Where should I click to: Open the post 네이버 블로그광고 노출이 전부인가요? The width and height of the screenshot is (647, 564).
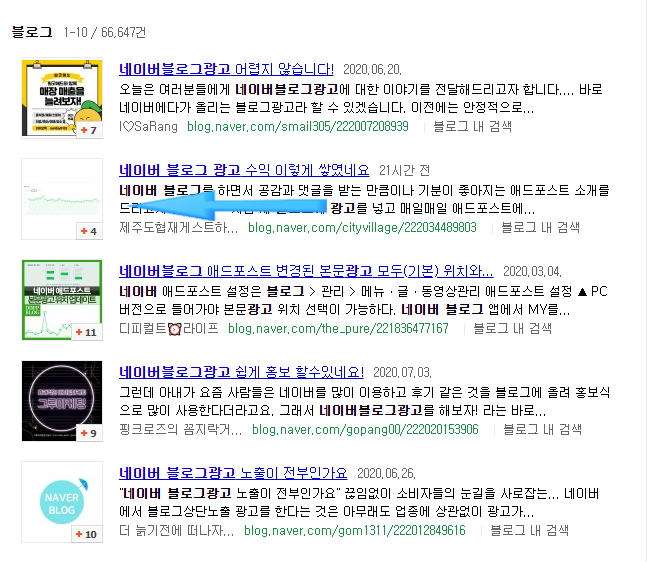(x=233, y=473)
